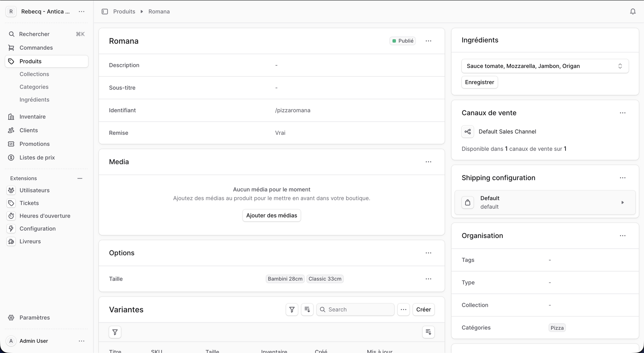The image size is (644, 353).
Task: Open Livreurs from the sidebar
Action: pyautogui.click(x=30, y=241)
